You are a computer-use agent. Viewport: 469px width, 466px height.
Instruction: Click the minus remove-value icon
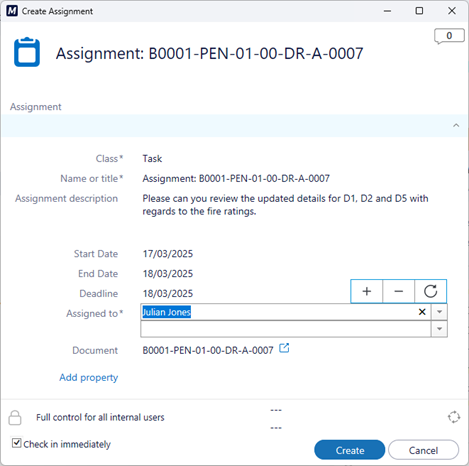pyautogui.click(x=399, y=291)
